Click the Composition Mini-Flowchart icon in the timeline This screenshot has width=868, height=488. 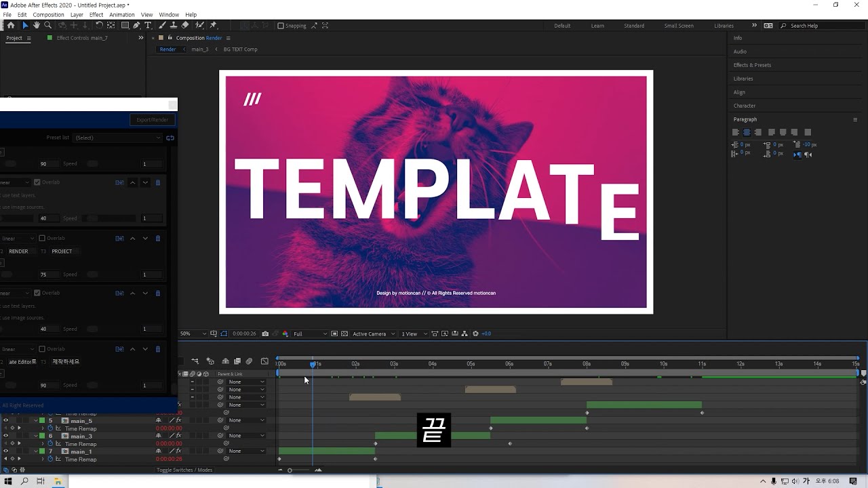pyautogui.click(x=195, y=361)
